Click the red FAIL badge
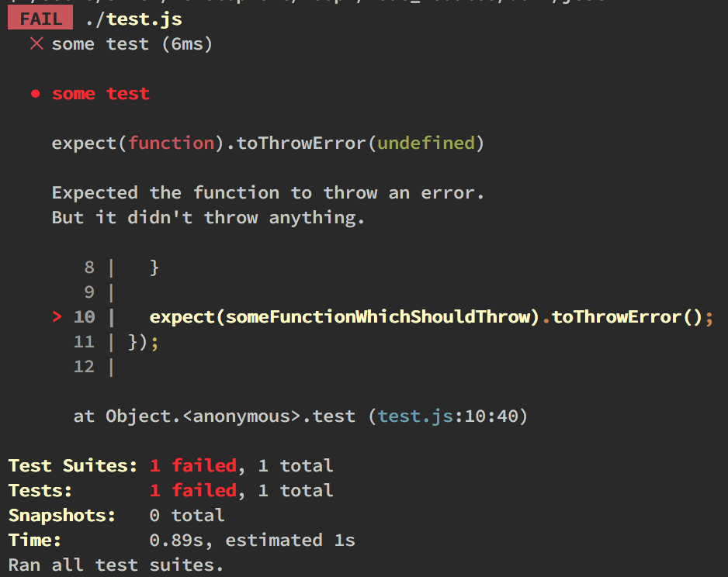 [41, 19]
